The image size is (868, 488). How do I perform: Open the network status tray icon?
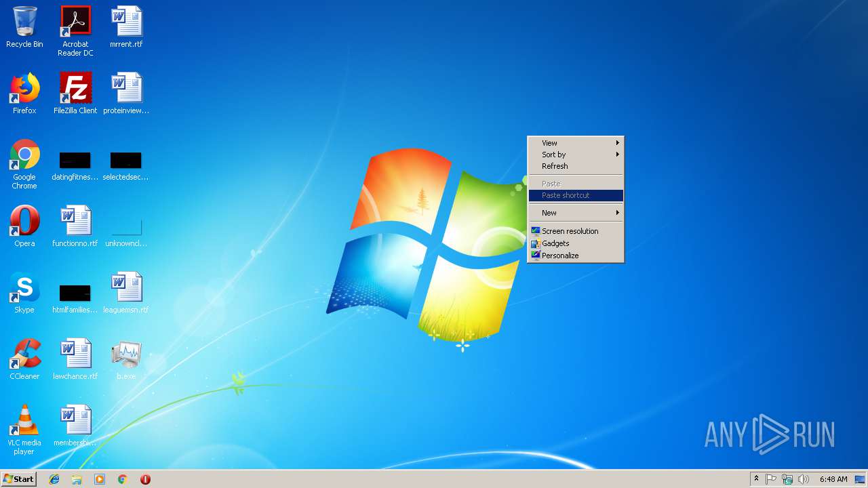click(787, 479)
